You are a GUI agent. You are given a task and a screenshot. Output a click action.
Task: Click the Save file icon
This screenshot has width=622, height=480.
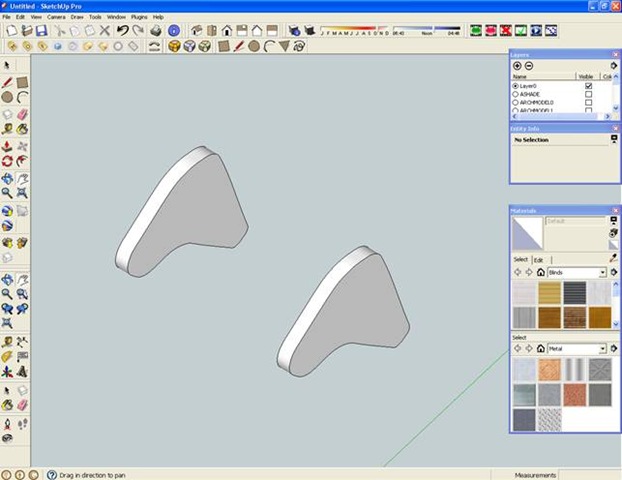coord(41,31)
